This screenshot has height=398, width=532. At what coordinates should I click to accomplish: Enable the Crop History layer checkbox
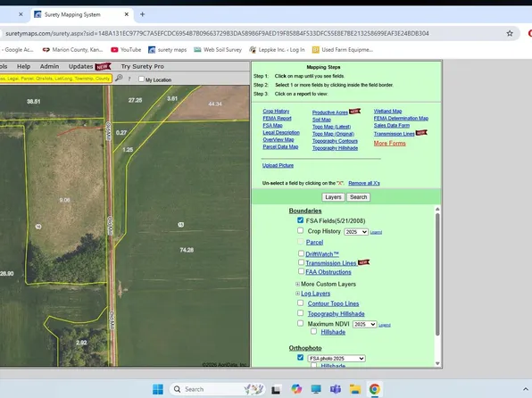pos(300,230)
